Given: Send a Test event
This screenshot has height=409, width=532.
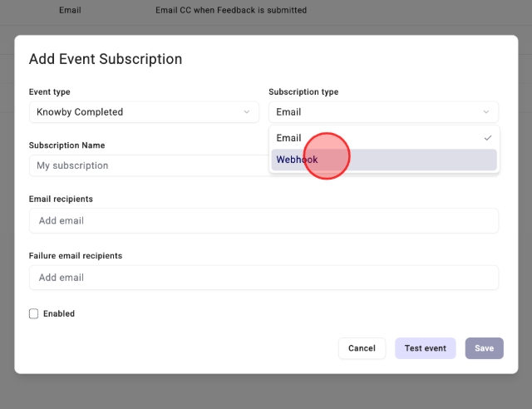Looking at the screenshot, I should tap(425, 348).
